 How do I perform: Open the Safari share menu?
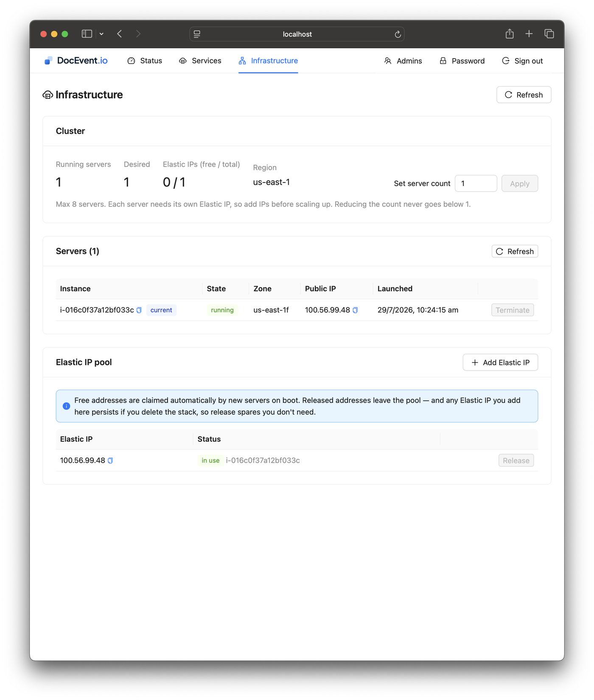point(510,34)
